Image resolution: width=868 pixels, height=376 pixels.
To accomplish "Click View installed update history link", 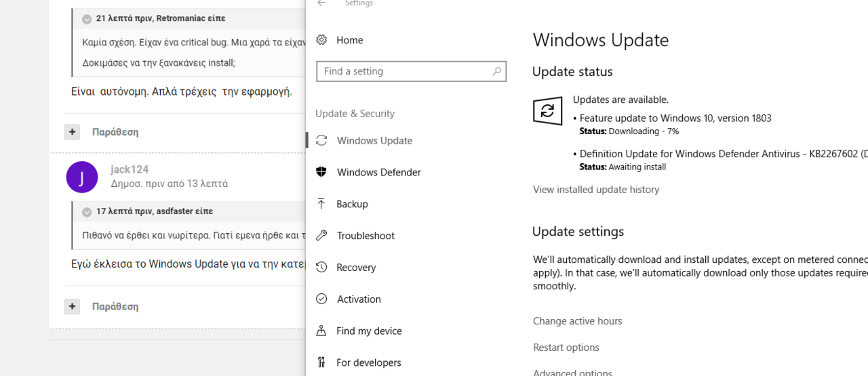I will [596, 190].
